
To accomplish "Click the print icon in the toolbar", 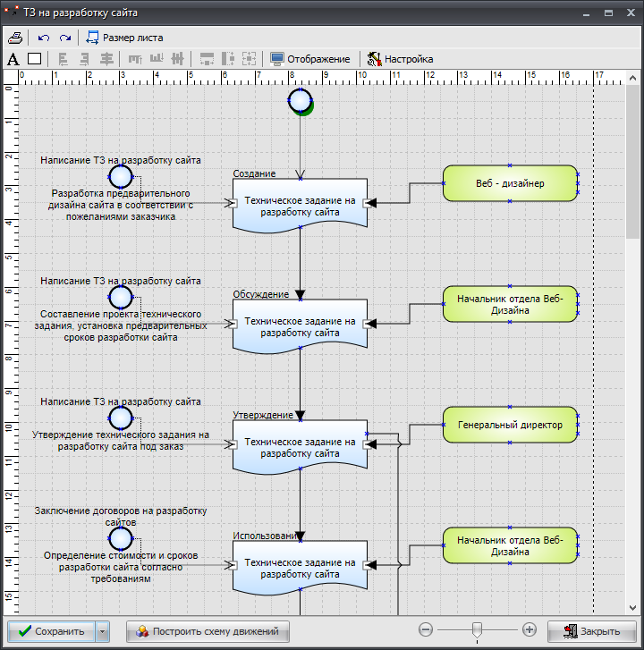I will [x=15, y=38].
